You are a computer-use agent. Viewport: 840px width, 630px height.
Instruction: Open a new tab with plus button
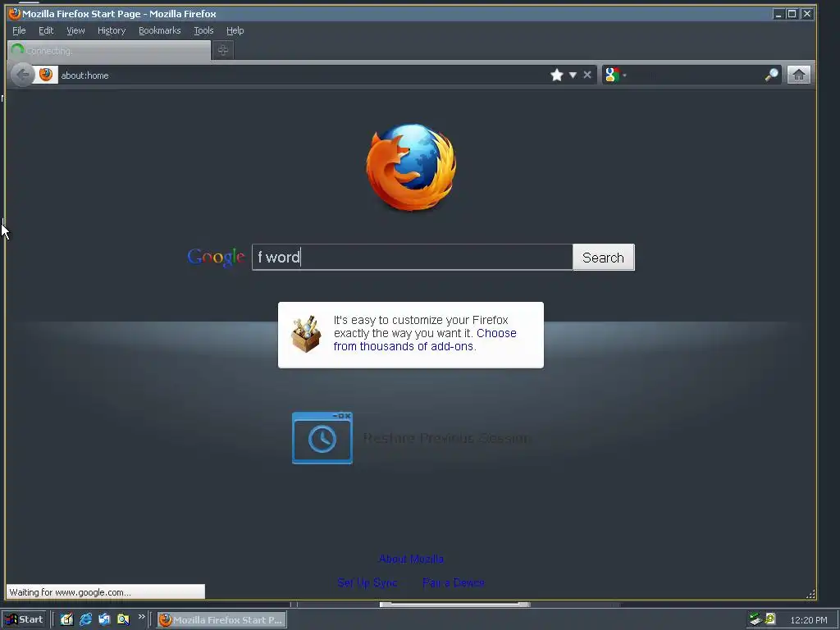[223, 50]
